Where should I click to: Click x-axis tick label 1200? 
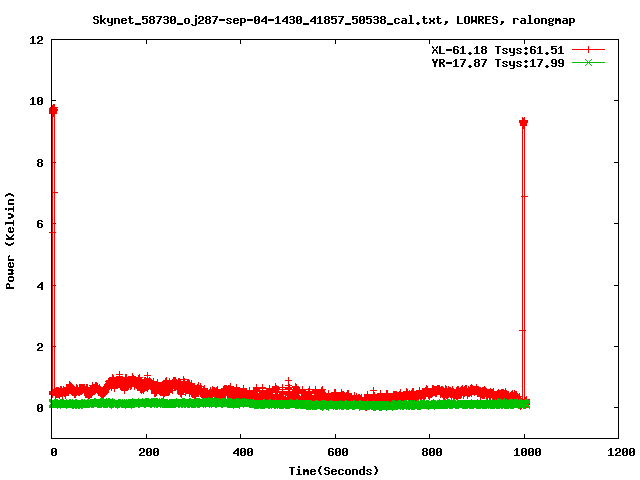coord(621,452)
